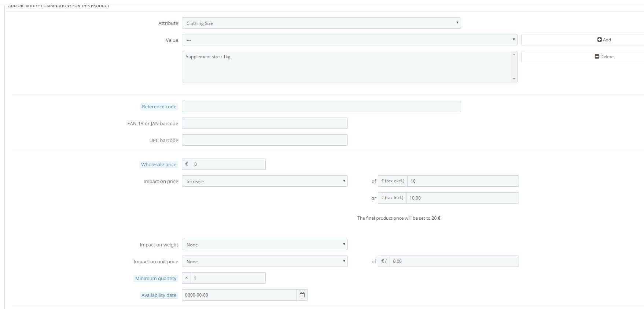Open the Availability date calendar picker
The width and height of the screenshot is (644, 309).
point(302,295)
